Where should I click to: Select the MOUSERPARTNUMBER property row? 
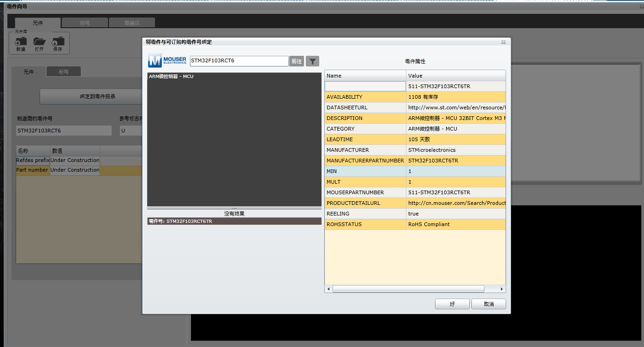(415, 192)
